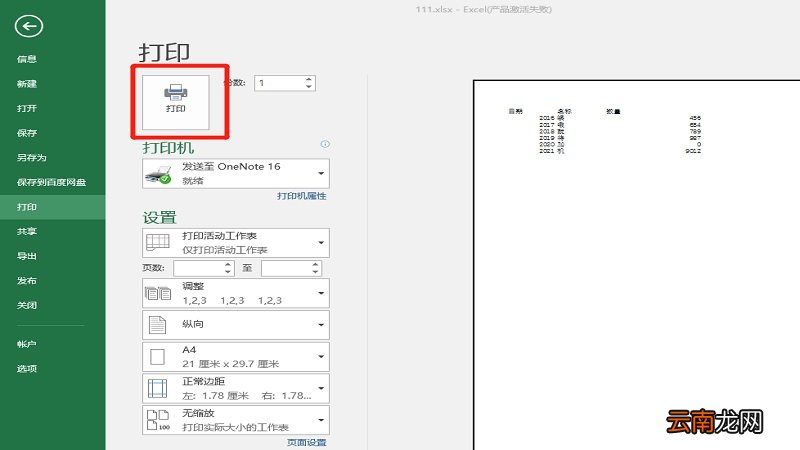The image size is (800, 450).
Task: Select 发布 in the sidebar
Action: pos(27,280)
